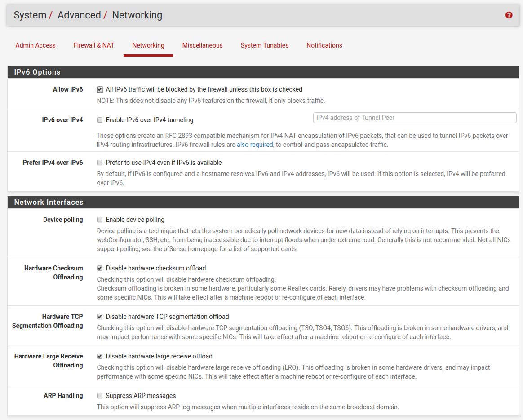523x420 pixels.
Task: Click IPv4 address of Tunnel Peer field
Action: coord(414,118)
